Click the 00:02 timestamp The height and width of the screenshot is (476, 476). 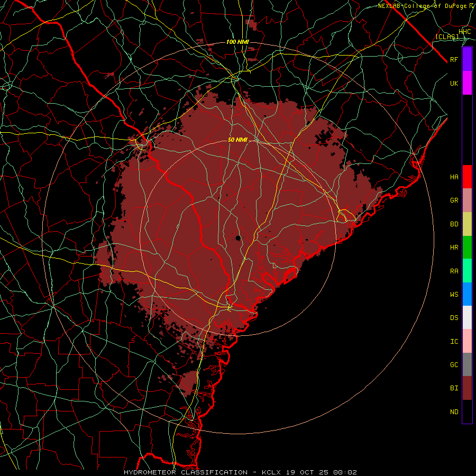click(x=345, y=472)
